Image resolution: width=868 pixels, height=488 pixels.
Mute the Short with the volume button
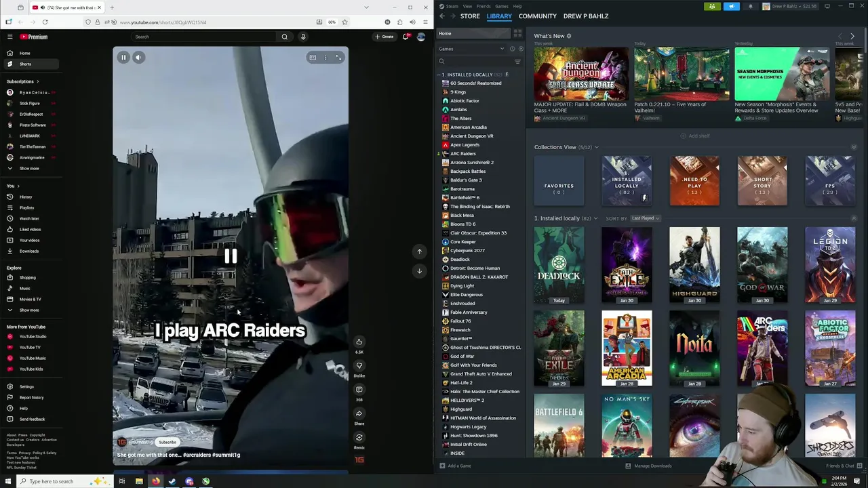tap(138, 58)
